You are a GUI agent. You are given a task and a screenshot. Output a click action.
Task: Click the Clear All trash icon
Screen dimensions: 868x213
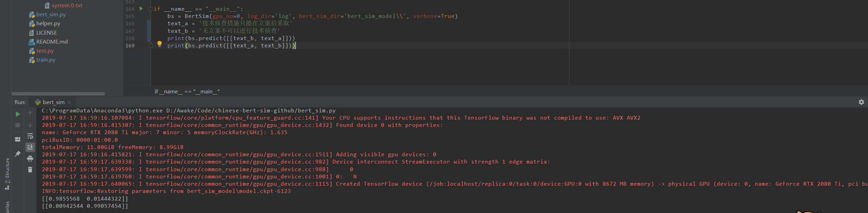[x=30, y=169]
